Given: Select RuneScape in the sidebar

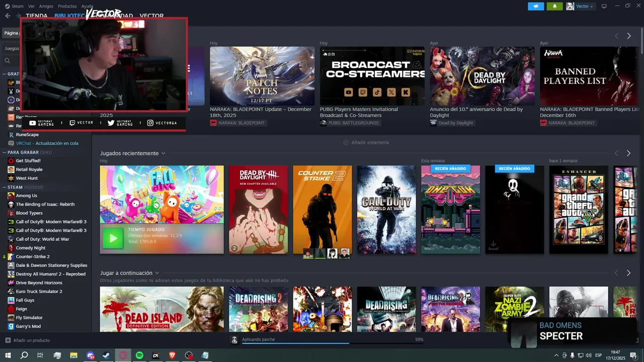Looking at the screenshot, I should [27, 135].
